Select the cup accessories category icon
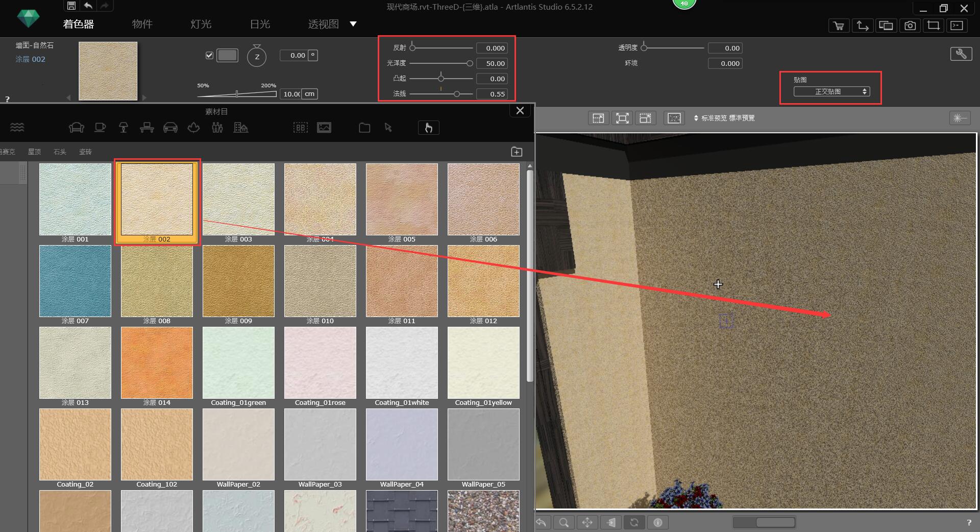Screen dimensions: 980x532 pos(100,127)
